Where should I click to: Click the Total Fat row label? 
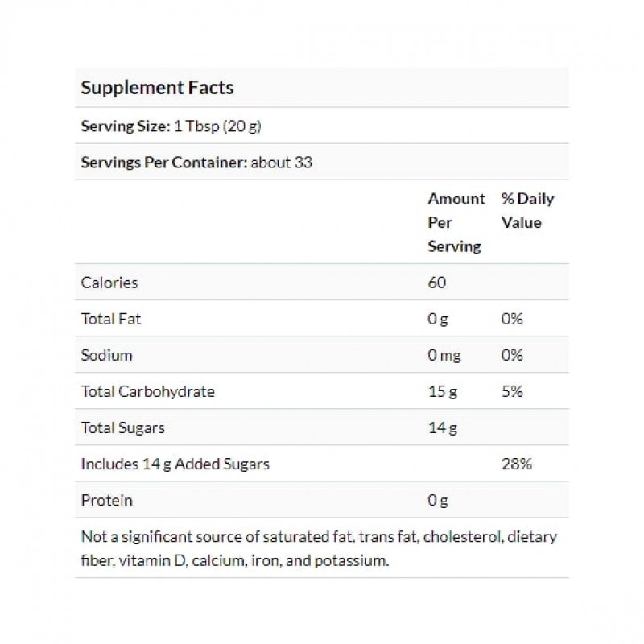click(111, 319)
